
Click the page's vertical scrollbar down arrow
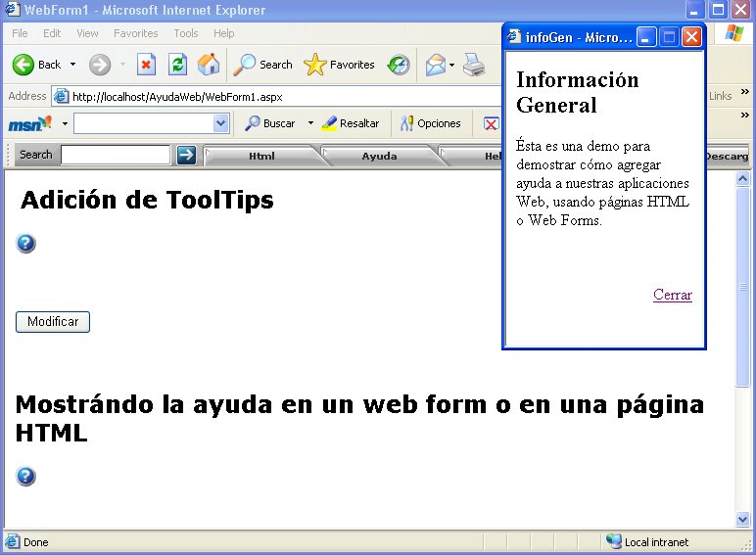pos(742,519)
